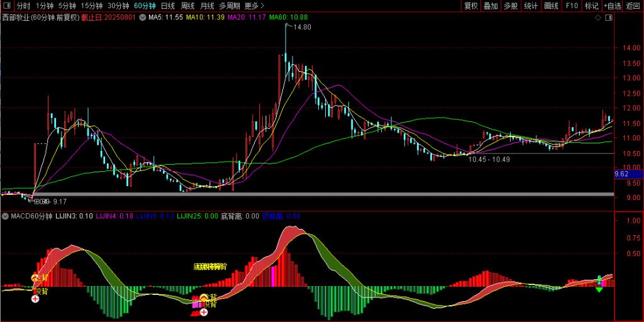
Task: Click the LIJIN5: 0.13 value
Action: pyautogui.click(x=155, y=216)
